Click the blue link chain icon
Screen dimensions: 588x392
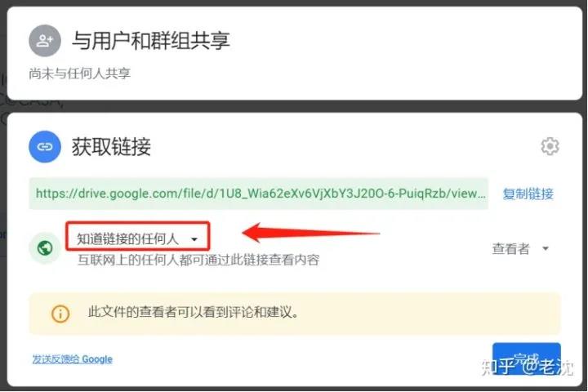point(45,146)
